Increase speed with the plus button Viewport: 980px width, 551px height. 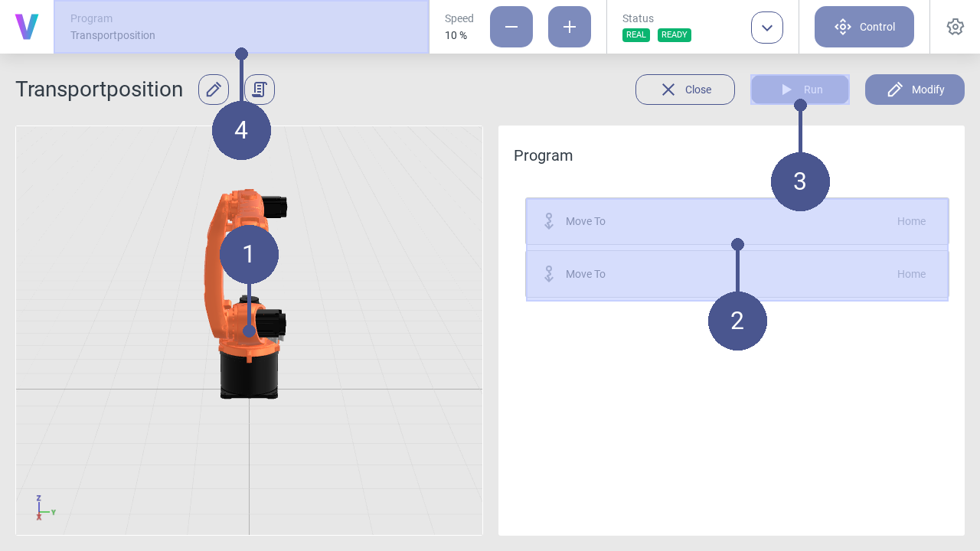click(569, 27)
